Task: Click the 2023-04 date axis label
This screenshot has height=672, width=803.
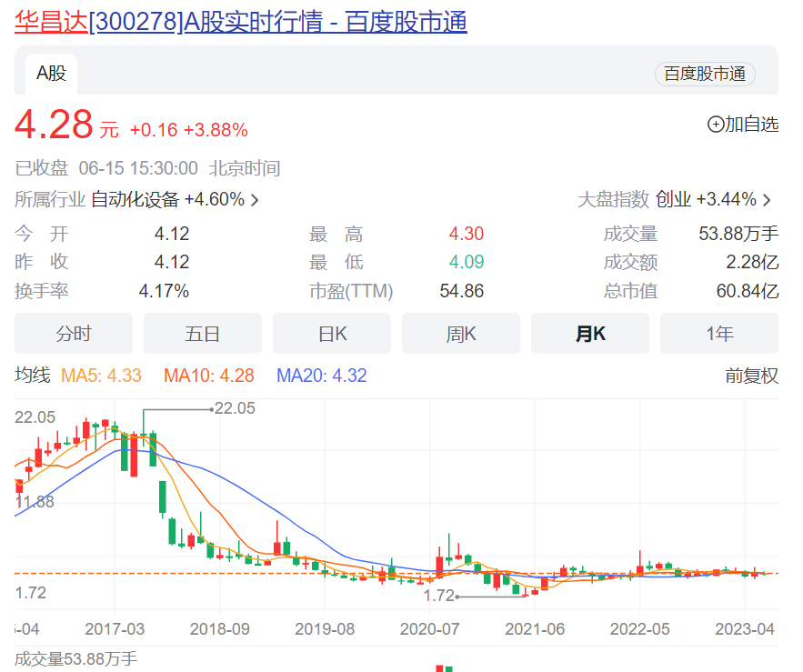Action: [x=745, y=629]
